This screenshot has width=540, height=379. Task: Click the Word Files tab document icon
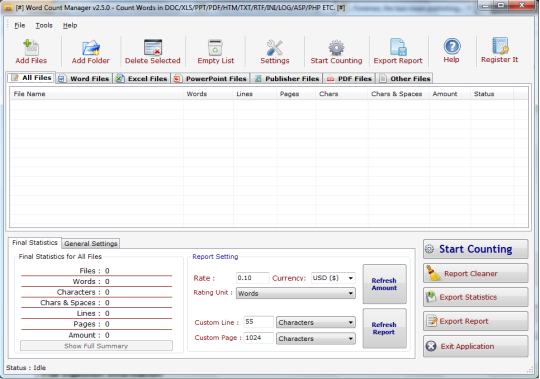pos(62,79)
